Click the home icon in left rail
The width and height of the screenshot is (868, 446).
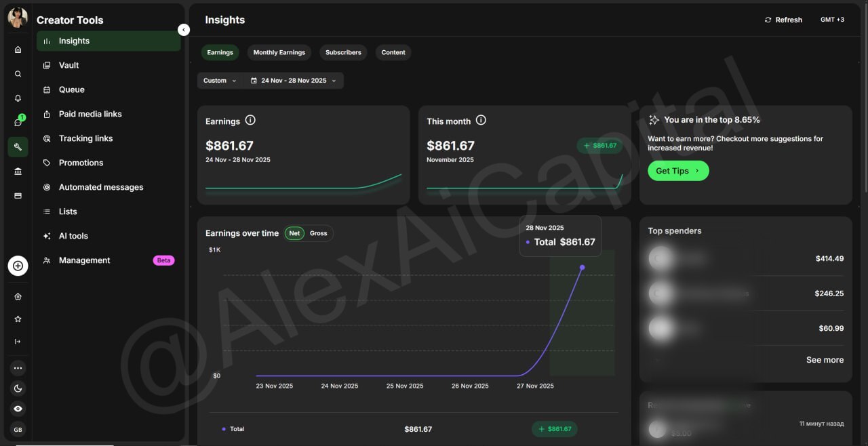click(x=18, y=49)
